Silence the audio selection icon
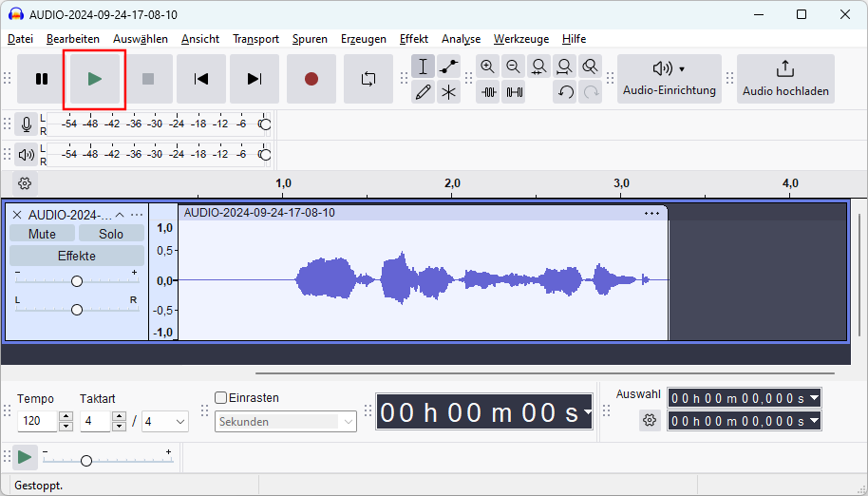Viewport: 868px width, 496px height. pos(513,92)
